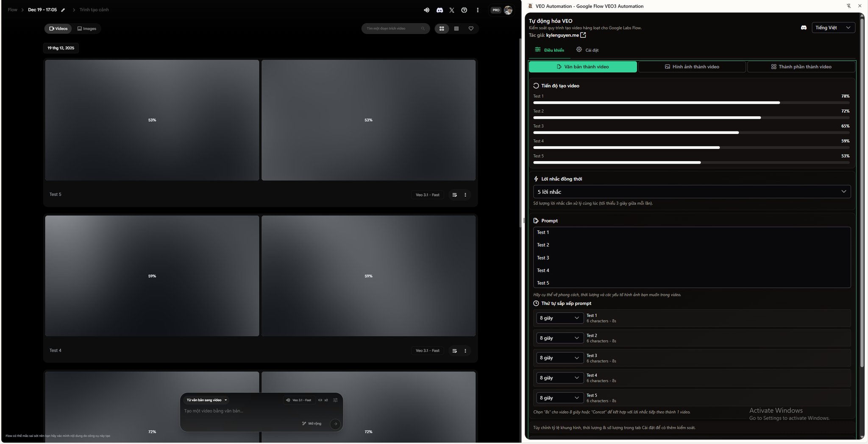Click the Mở rộng expand button
868x444 pixels.
pos(312,424)
